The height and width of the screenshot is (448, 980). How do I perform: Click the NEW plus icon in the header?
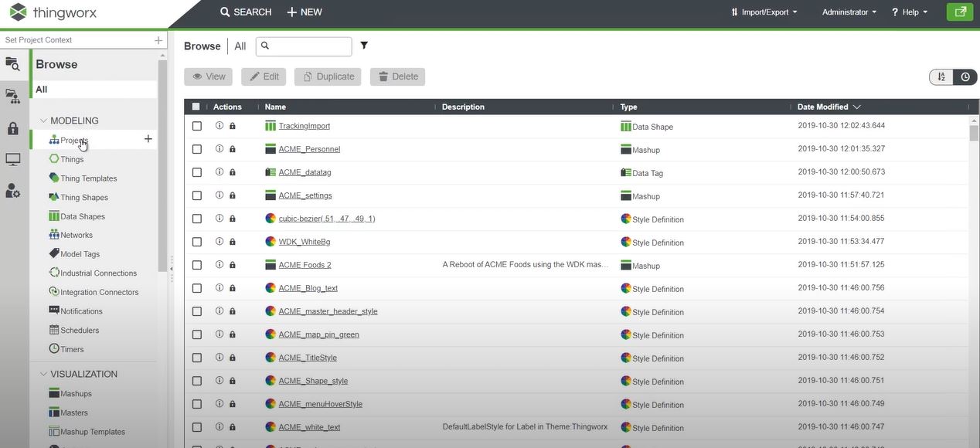[x=291, y=12]
